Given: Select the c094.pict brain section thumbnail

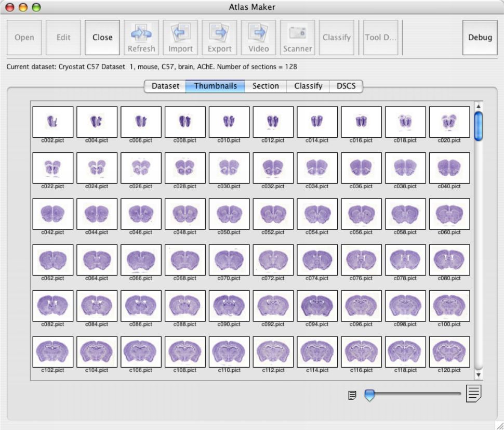Looking at the screenshot, I should click(317, 305).
